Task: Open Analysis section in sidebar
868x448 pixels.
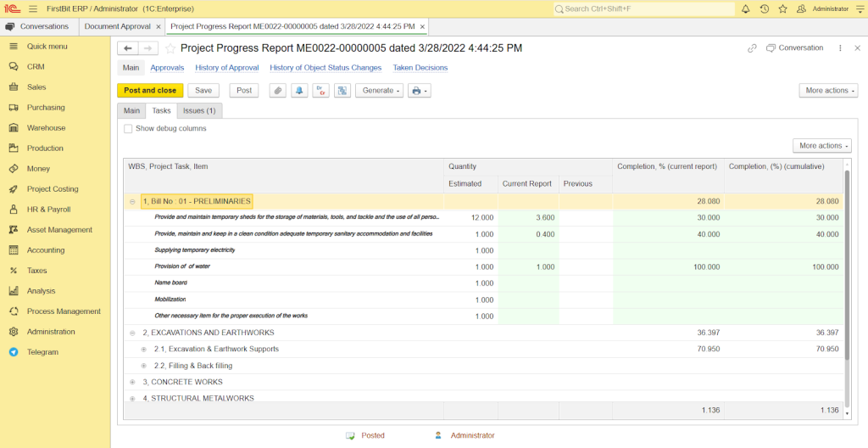Action: (x=41, y=291)
